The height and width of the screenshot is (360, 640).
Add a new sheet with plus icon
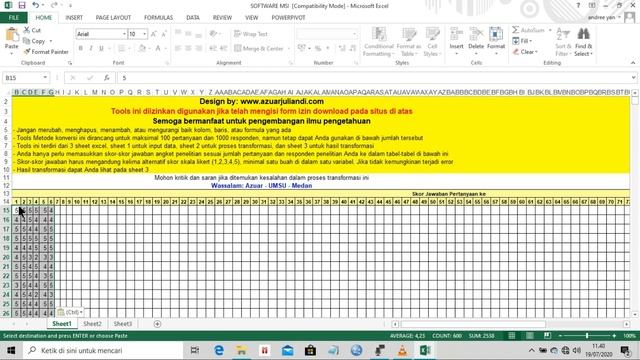click(157, 324)
